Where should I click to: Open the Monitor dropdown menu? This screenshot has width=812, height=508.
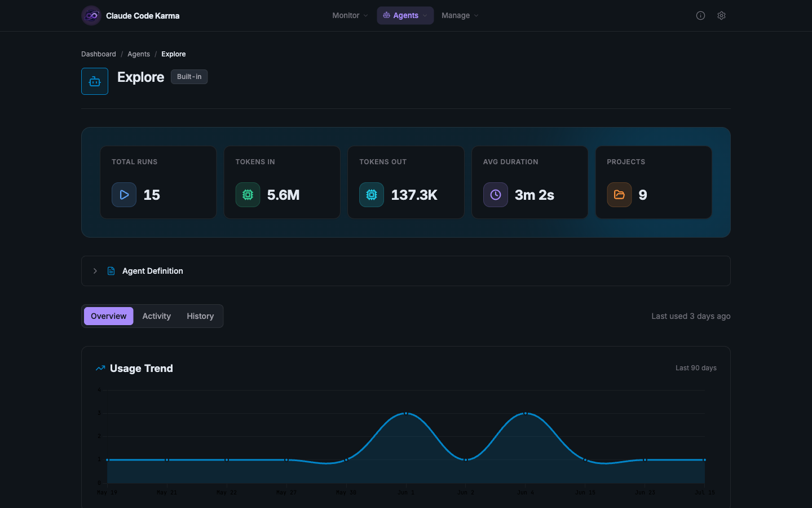350,16
